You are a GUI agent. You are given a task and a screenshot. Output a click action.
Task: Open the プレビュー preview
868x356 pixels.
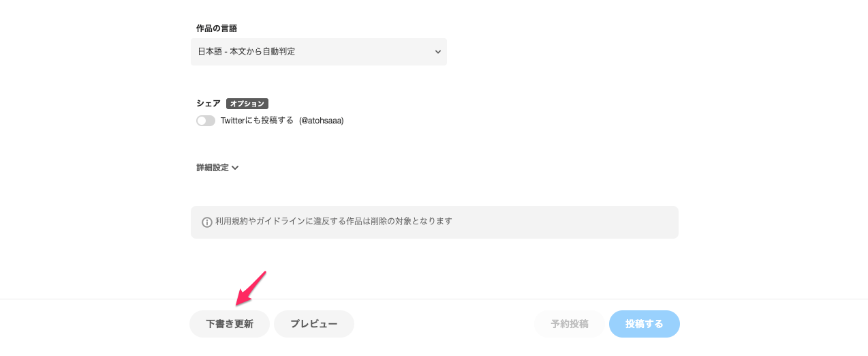[x=314, y=324]
